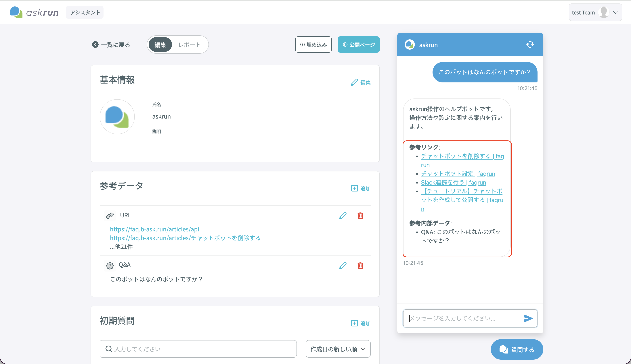The height and width of the screenshot is (364, 631).
Task: Click the send message arrow icon
Action: tap(528, 318)
